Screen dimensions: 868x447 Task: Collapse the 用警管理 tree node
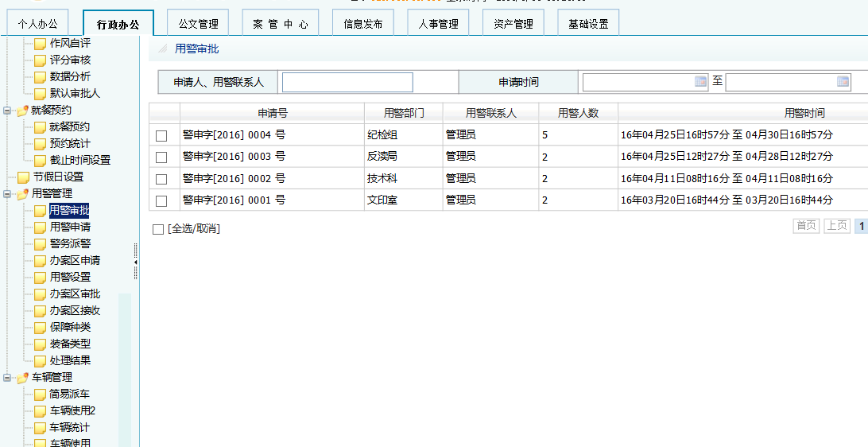(x=7, y=193)
